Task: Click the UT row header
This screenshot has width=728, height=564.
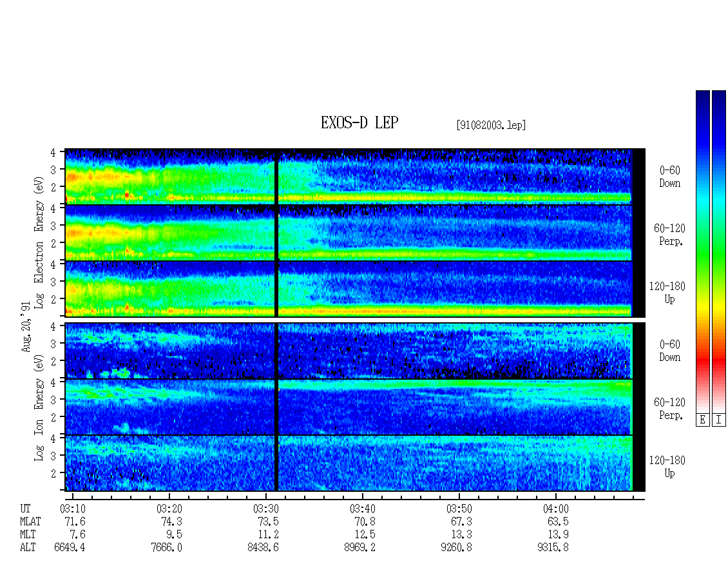Action: click(x=25, y=509)
